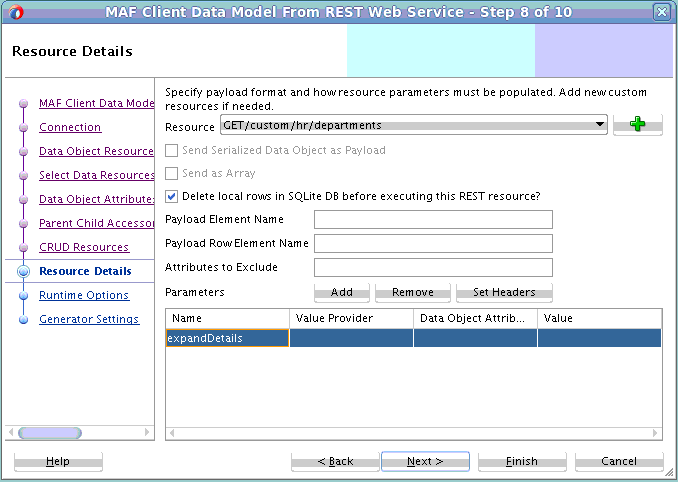
Task: Close the wizard dialog window
Action: (662, 12)
